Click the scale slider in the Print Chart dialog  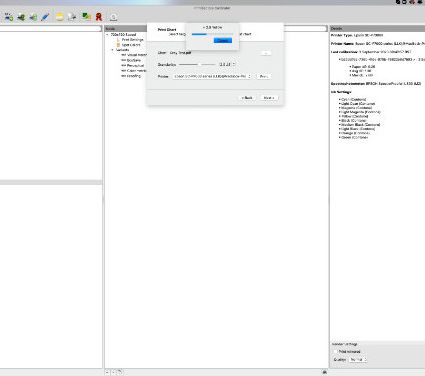tap(197, 64)
